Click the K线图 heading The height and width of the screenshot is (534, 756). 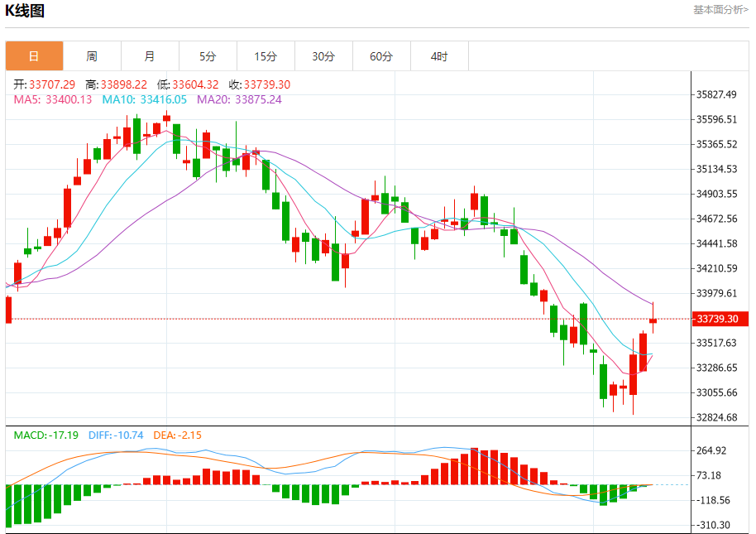click(x=25, y=10)
